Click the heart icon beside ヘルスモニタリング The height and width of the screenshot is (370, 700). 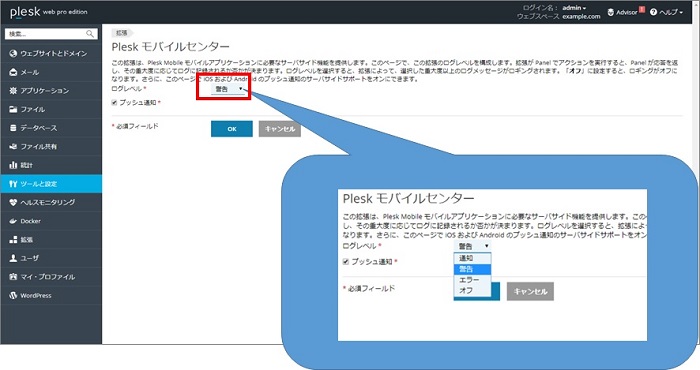coord(13,202)
